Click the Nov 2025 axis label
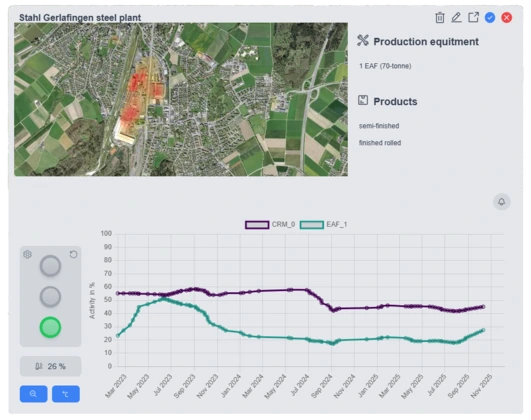Screen dimensions: 531x420 point(481,386)
